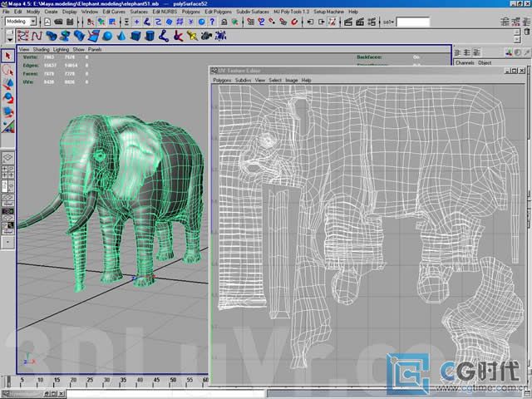The image size is (532, 399).
Task: Click the lock selection padlock icon
Action: tap(224, 22)
